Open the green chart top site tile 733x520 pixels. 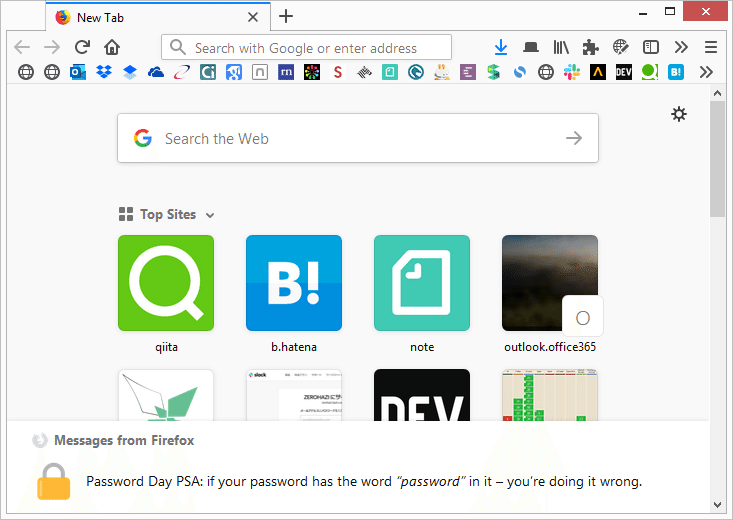550,395
